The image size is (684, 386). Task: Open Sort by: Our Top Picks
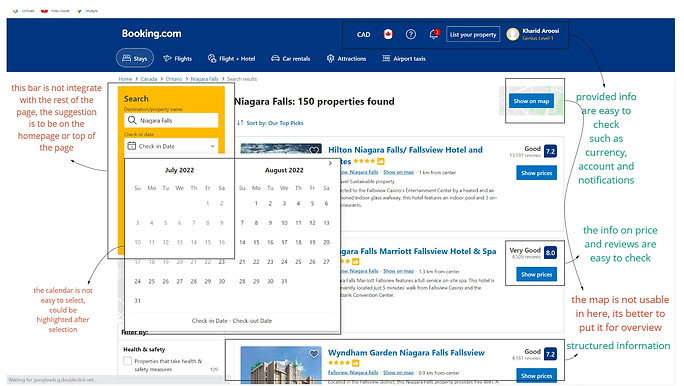point(270,123)
